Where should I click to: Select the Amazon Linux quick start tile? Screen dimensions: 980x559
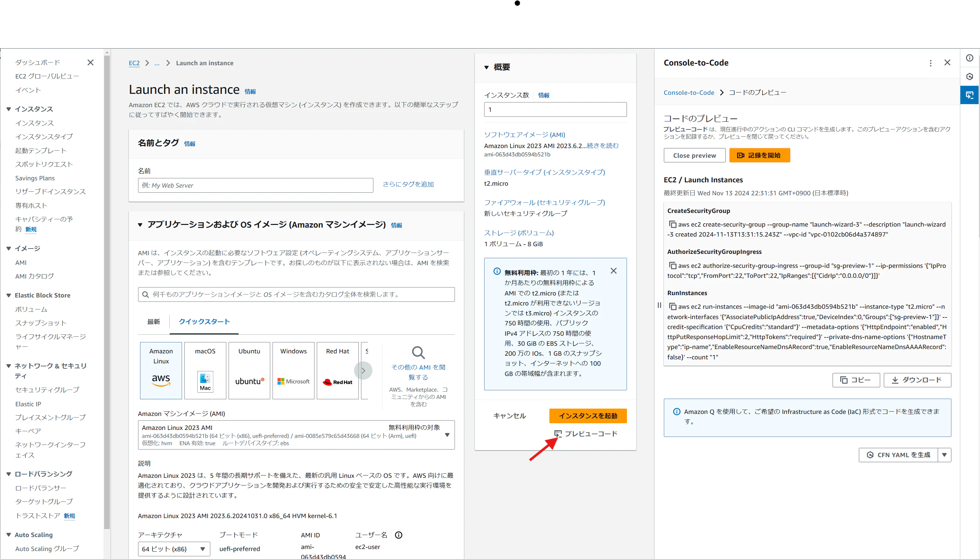(161, 370)
